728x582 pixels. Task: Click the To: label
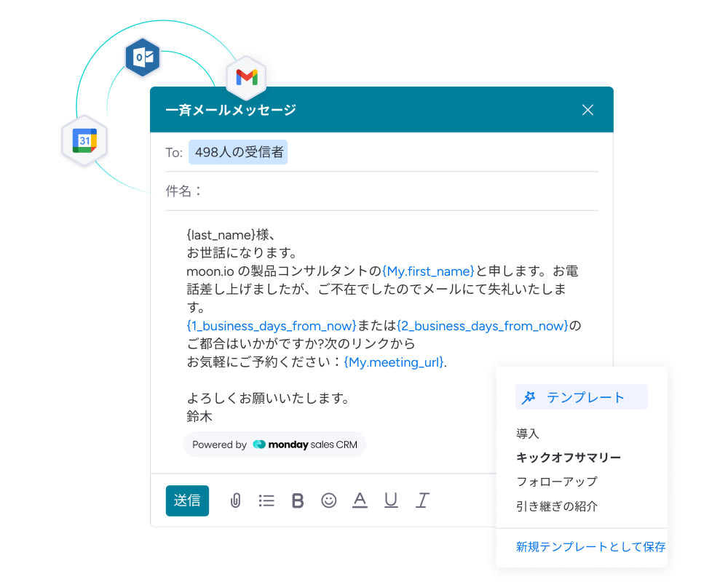[x=174, y=153]
